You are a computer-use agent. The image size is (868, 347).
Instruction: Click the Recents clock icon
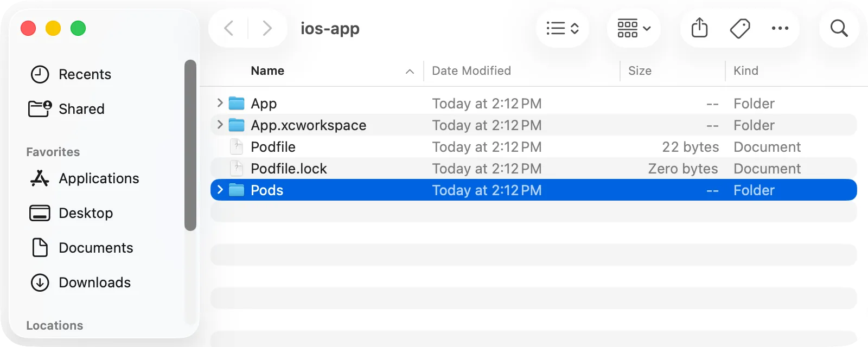click(x=40, y=74)
